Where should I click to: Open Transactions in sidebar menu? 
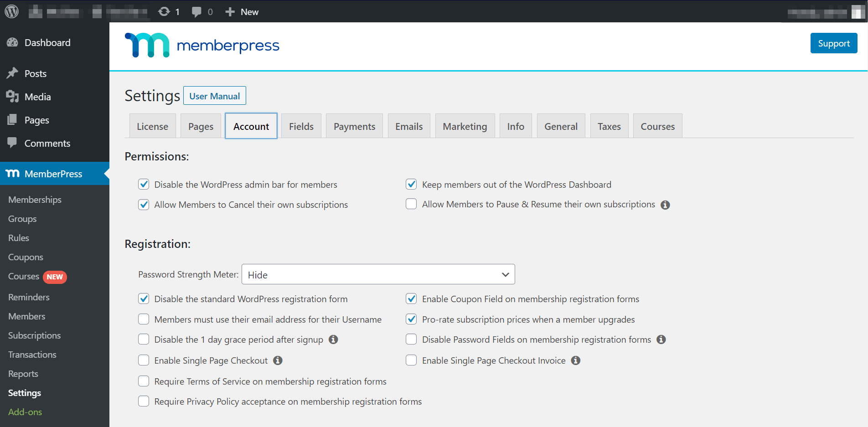click(32, 355)
